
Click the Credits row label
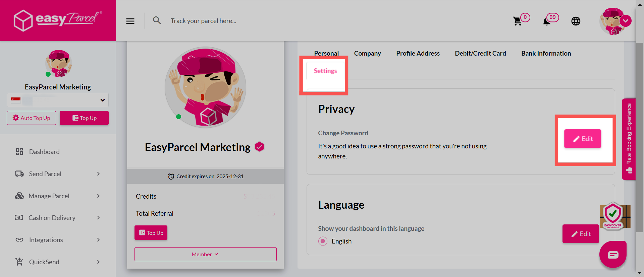pos(146,196)
